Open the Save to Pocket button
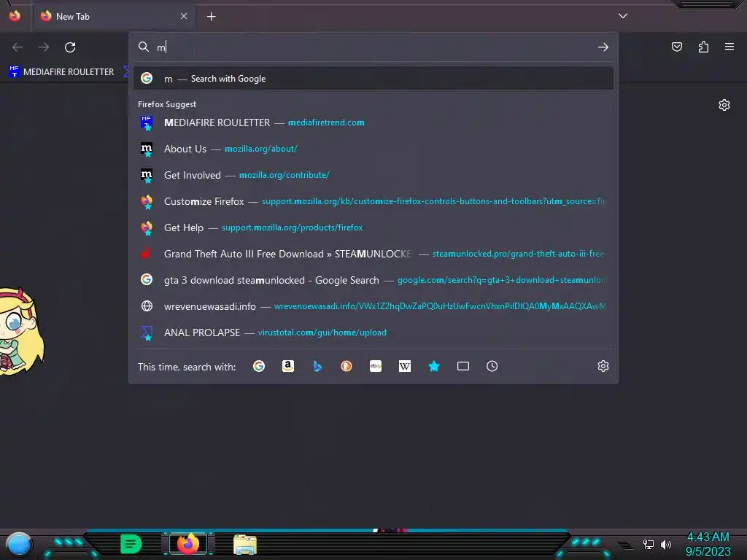 tap(677, 47)
